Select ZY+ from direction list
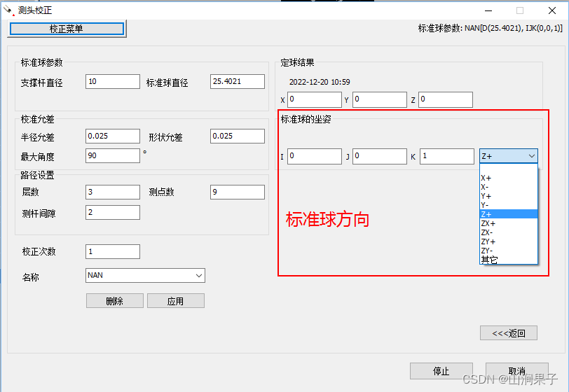Viewport: 569px width, 392px height. pos(509,241)
